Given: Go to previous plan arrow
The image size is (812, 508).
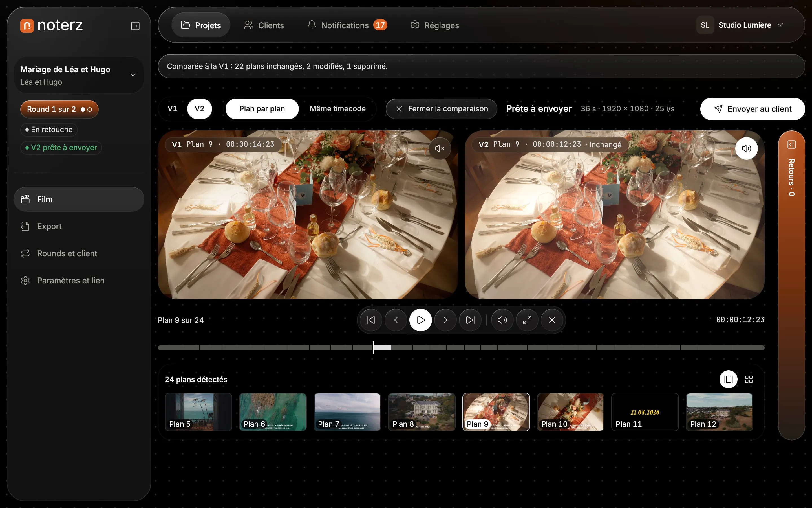Looking at the screenshot, I should 396,320.
